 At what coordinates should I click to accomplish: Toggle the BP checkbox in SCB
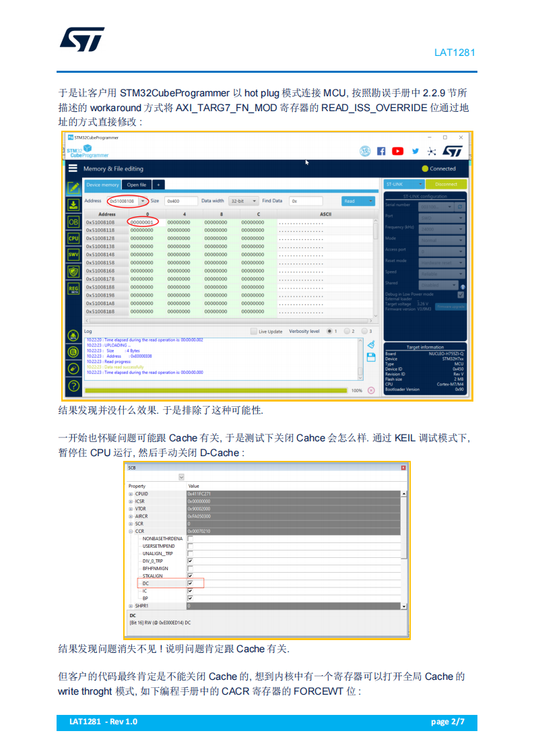click(x=190, y=598)
